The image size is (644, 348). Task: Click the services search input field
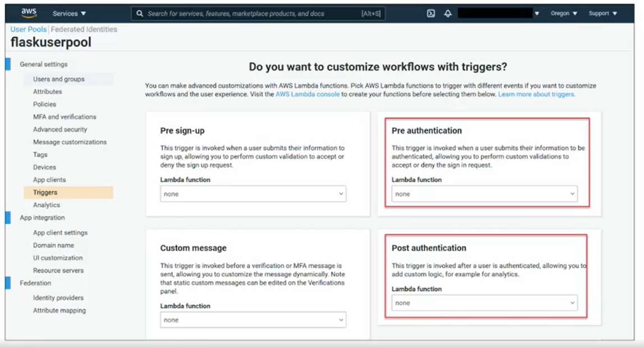259,13
